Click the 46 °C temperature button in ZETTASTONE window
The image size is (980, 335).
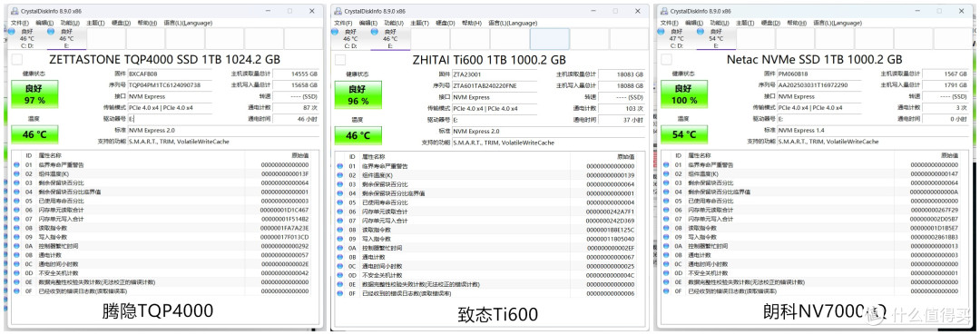pyautogui.click(x=35, y=133)
